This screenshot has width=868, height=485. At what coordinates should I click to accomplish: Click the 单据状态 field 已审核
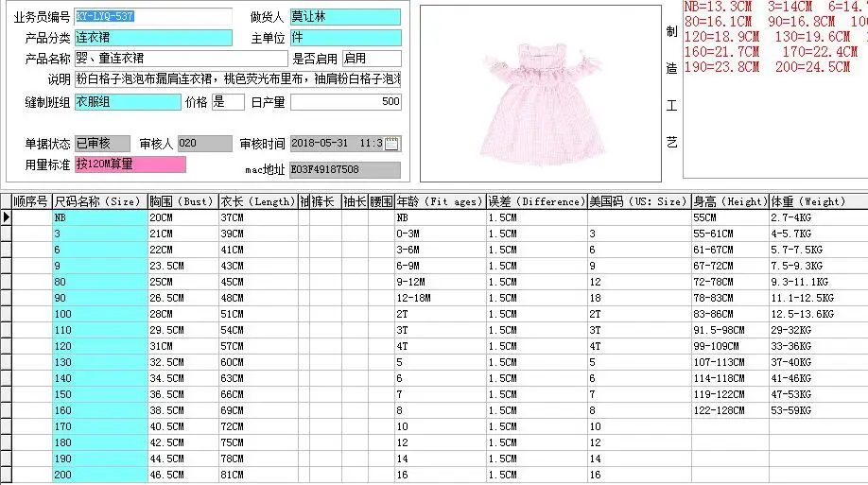[x=102, y=144]
